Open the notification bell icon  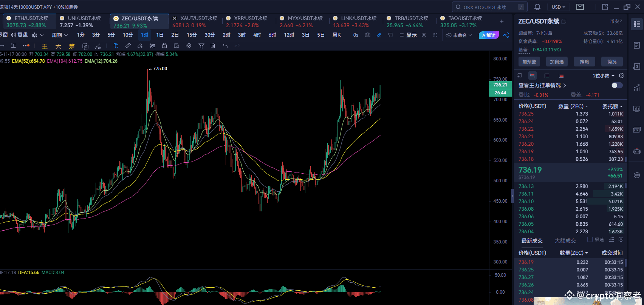pos(537,7)
